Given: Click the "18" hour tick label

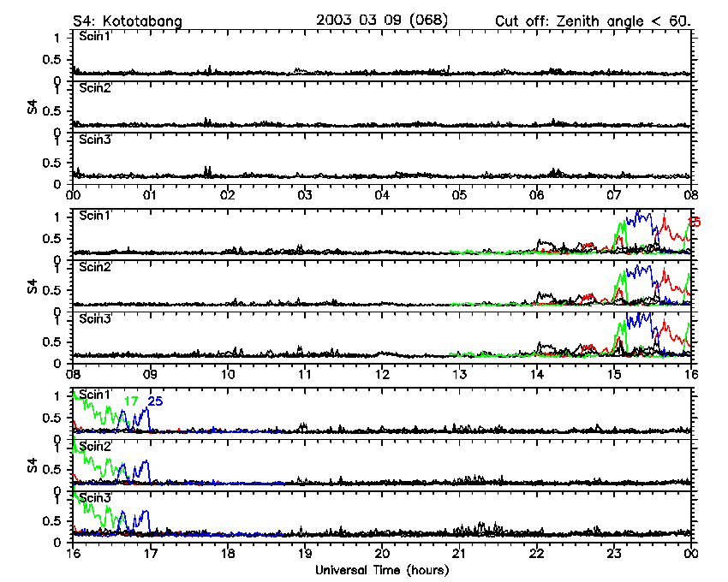Looking at the screenshot, I should click(x=228, y=554).
